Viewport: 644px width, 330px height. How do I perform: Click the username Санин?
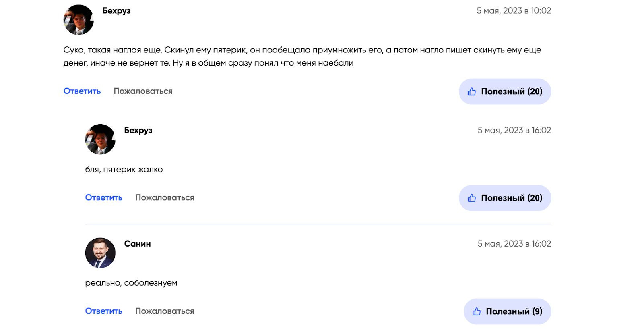click(x=137, y=244)
